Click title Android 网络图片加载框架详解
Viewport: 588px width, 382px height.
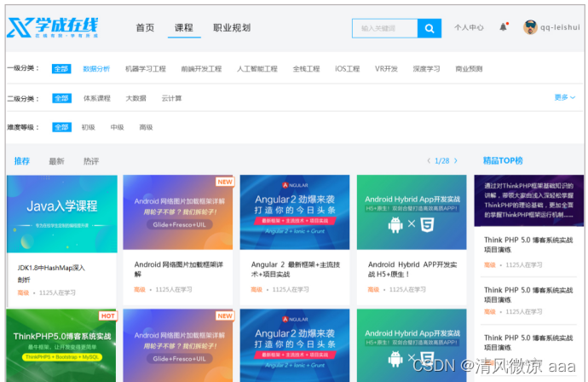tap(178, 269)
